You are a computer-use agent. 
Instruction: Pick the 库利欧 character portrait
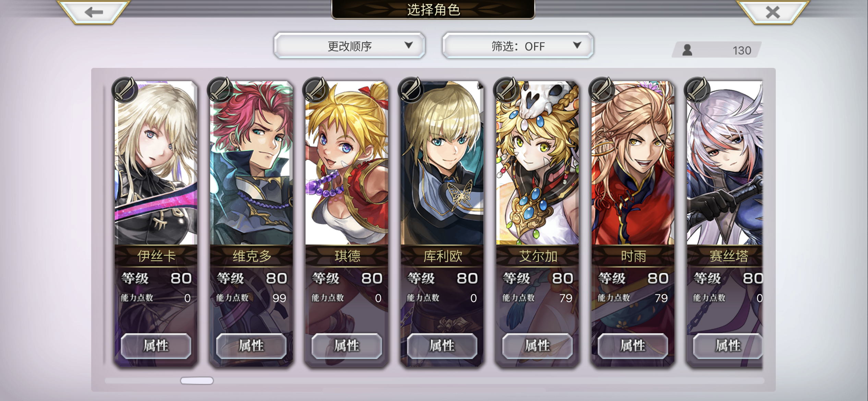coord(442,163)
